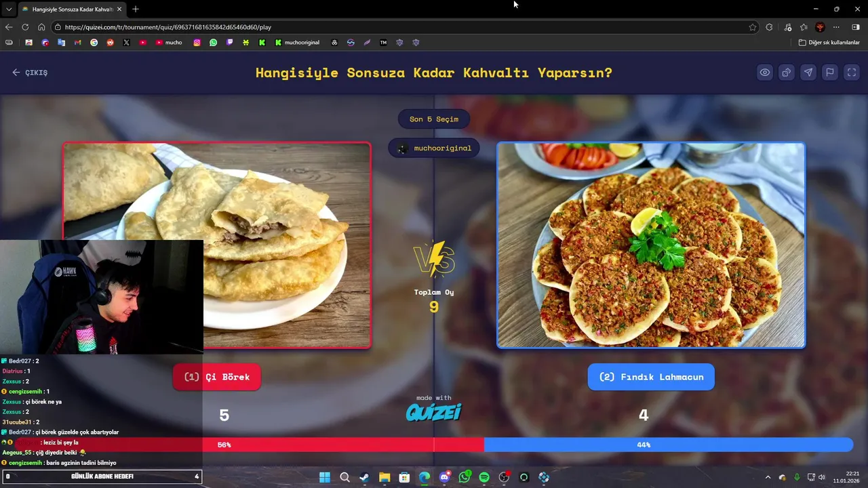Open the mucho YouTube bookmark
Screen dimensions: 868x488
click(x=169, y=42)
